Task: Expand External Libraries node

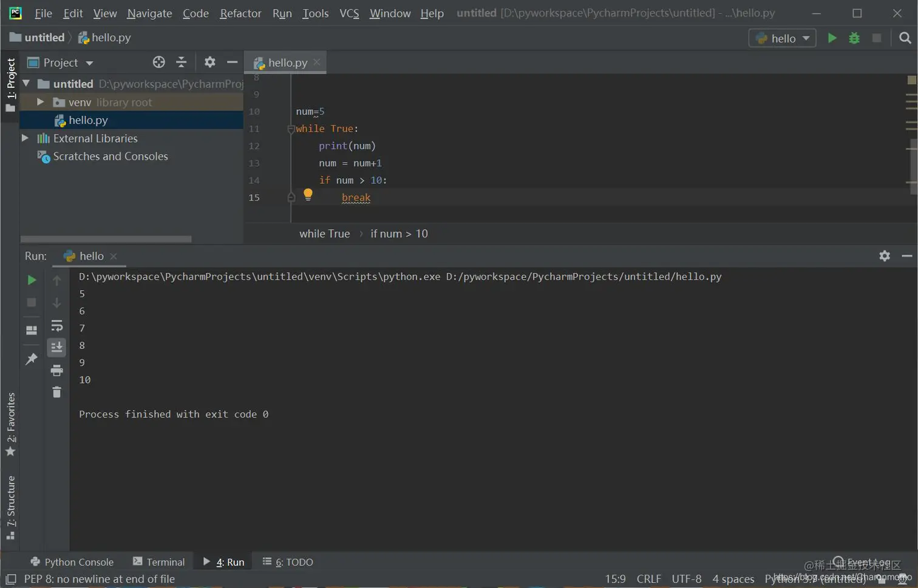Action: pos(25,138)
